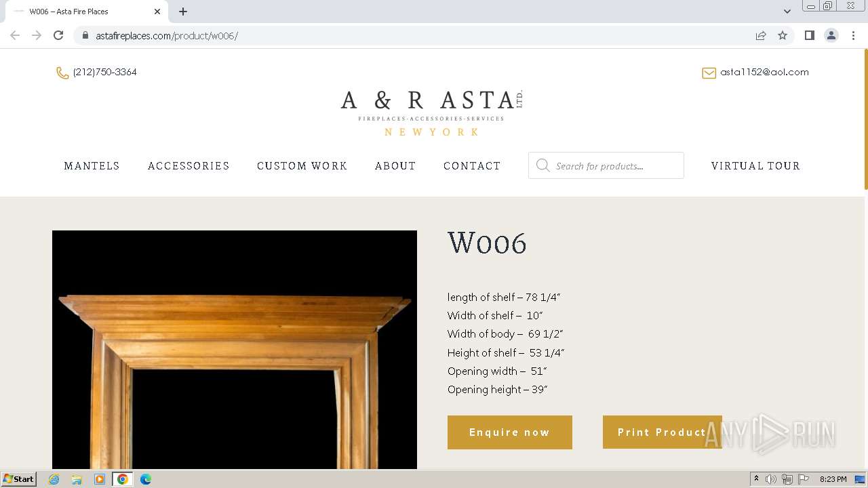Viewport: 868px width, 488px height.
Task: Open the browser side panel icon
Action: click(x=809, y=35)
